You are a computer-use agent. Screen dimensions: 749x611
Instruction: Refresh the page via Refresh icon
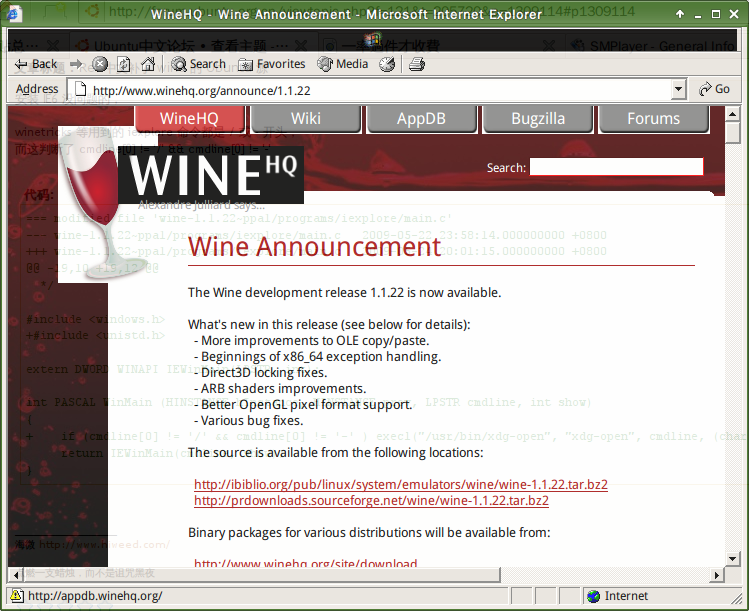(x=124, y=64)
